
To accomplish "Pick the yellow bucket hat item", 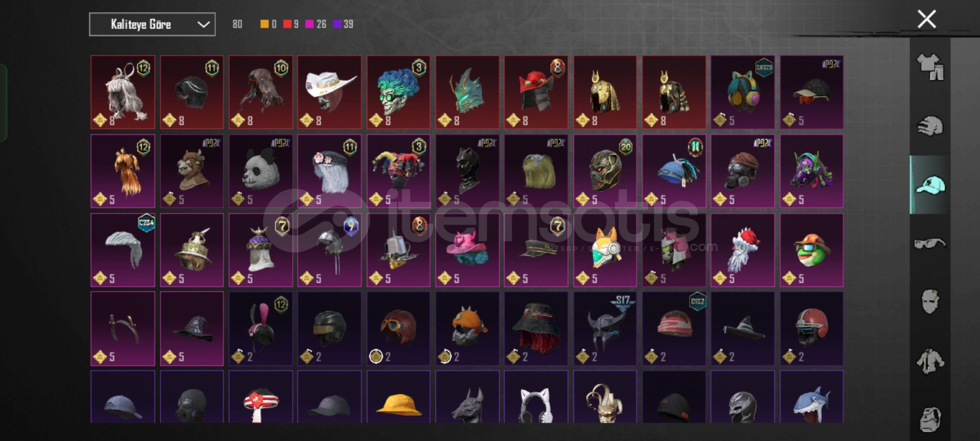I will [399, 396].
